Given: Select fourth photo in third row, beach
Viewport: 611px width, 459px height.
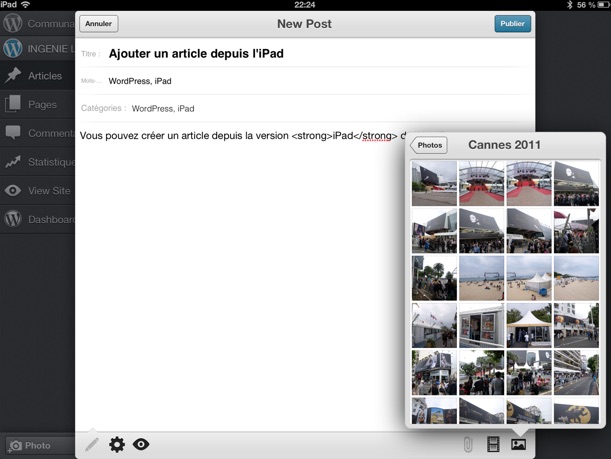Looking at the screenshot, I should click(576, 278).
